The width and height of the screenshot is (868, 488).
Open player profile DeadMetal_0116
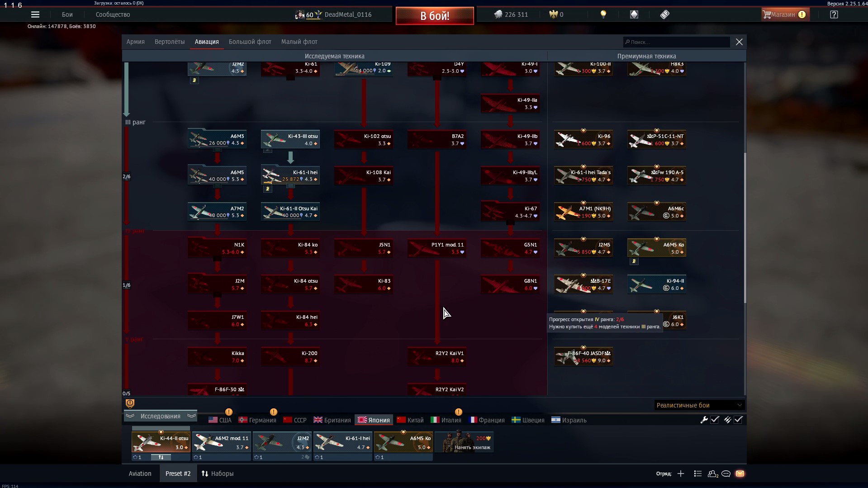coord(334,14)
